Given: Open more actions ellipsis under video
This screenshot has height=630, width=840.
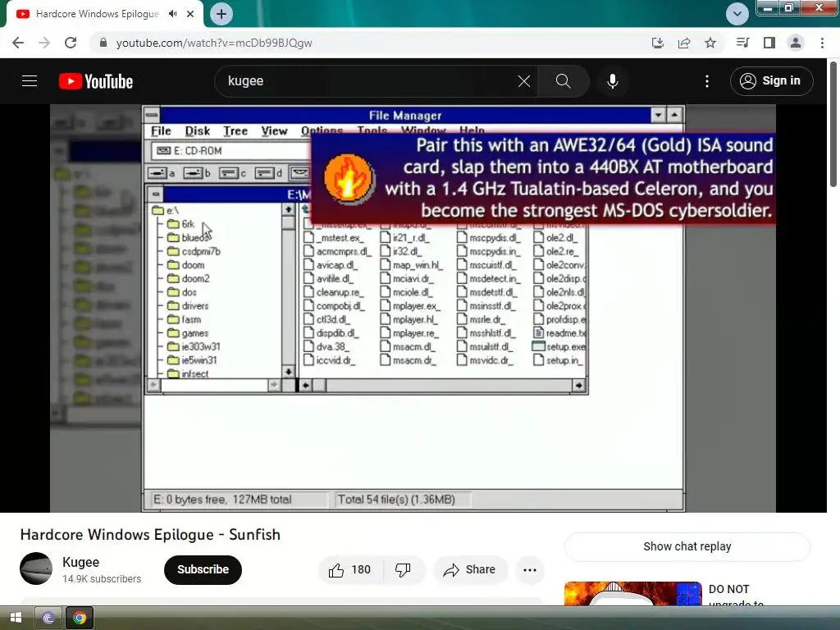Looking at the screenshot, I should click(530, 569).
